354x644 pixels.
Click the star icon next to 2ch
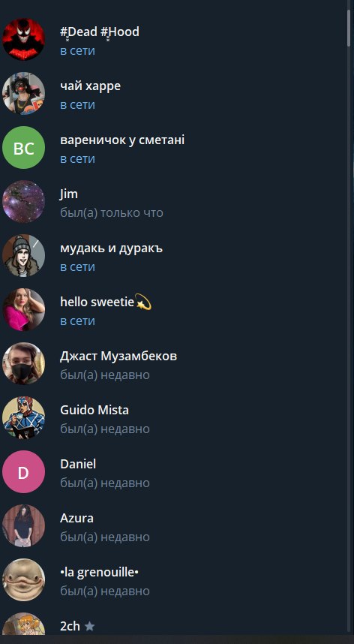point(89,626)
